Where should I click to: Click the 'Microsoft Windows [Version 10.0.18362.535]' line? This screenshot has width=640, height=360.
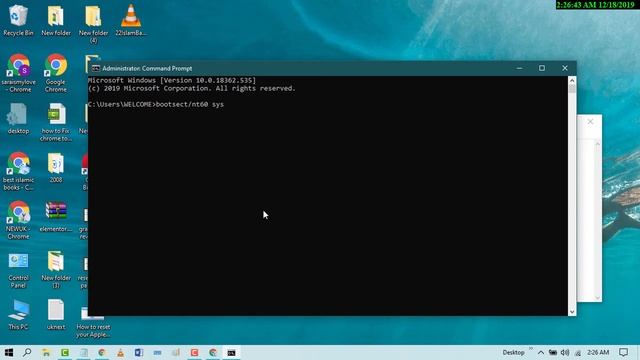click(x=172, y=80)
